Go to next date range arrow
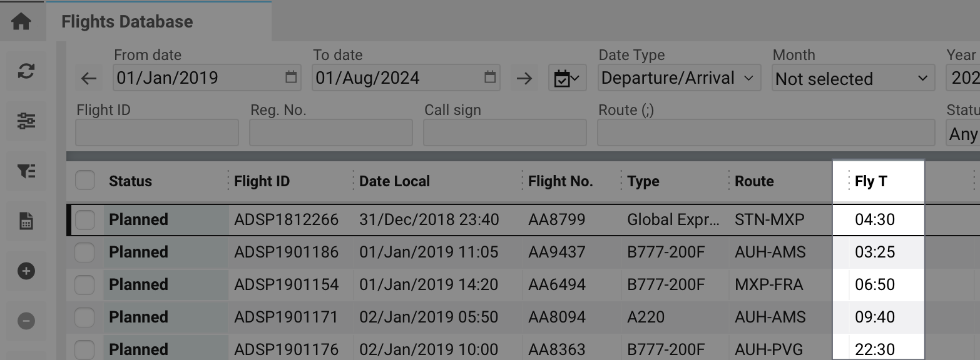 (x=524, y=78)
